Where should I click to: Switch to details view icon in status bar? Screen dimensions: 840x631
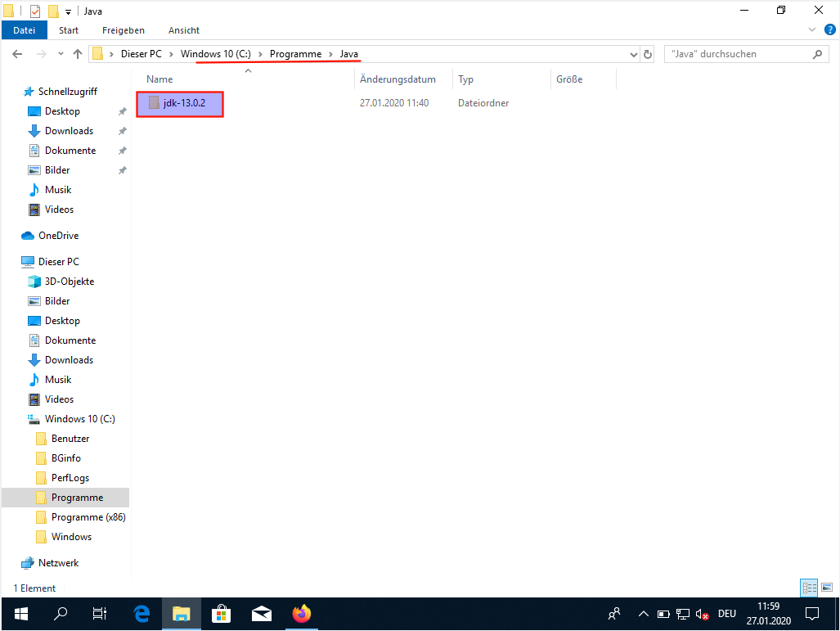pyautogui.click(x=809, y=588)
